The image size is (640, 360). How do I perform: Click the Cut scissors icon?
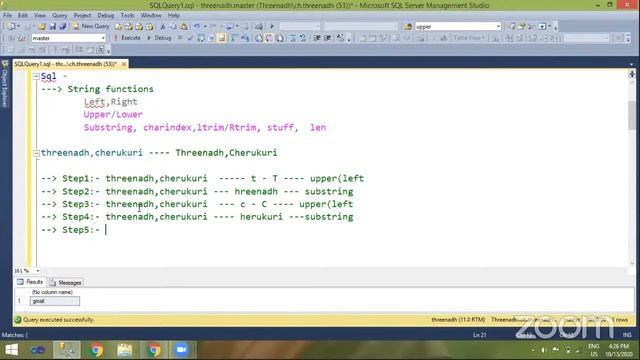(162, 27)
